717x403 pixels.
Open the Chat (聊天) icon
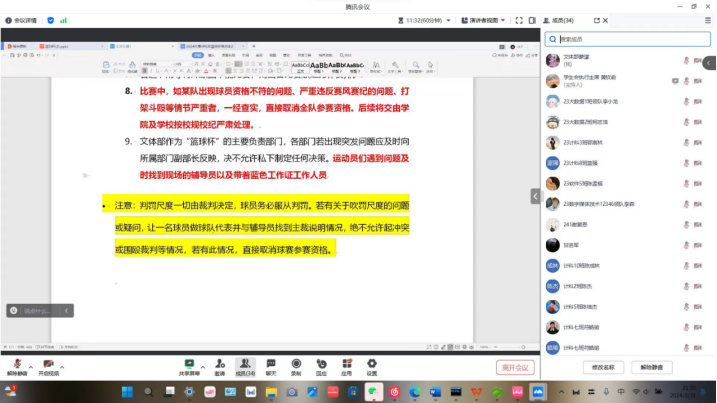pos(270,364)
